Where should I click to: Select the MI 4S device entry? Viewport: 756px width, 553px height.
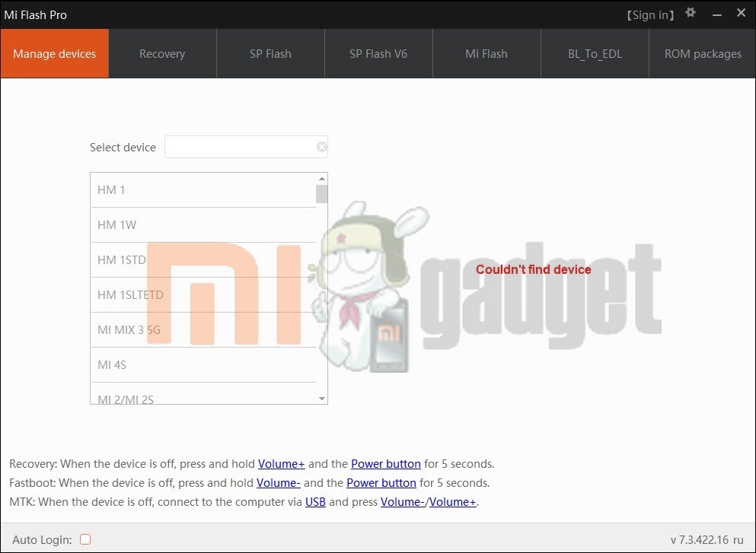(203, 364)
